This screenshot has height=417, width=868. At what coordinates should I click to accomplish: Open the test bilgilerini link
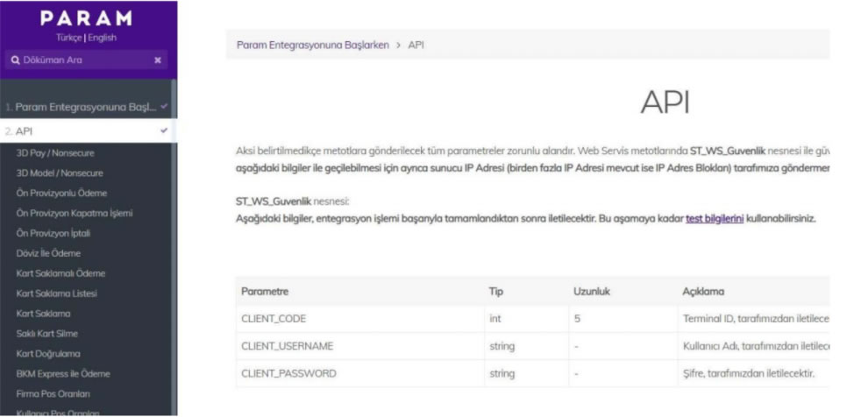click(715, 218)
